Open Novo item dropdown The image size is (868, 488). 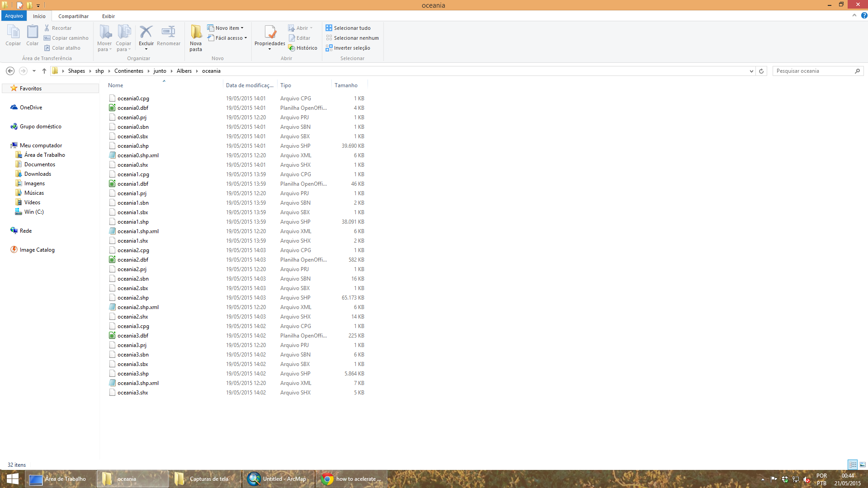226,28
